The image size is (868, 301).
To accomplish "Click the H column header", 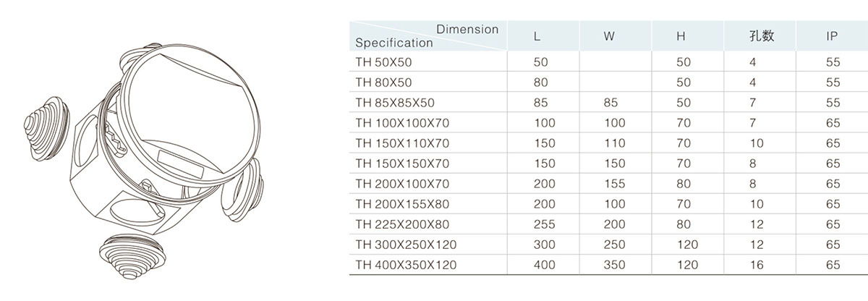I will (681, 36).
